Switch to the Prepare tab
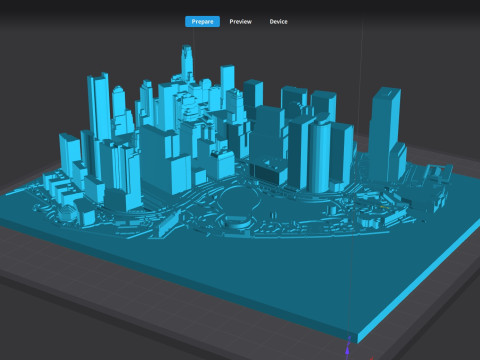The image size is (480, 360). (x=202, y=22)
